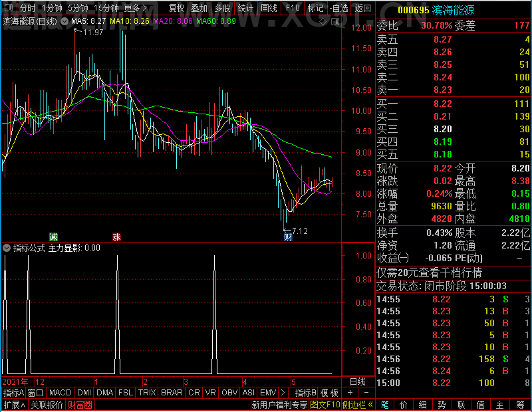Viewport: 532px width, 412px height.
Task: Open the 新用户福利专享 link
Action: click(279, 405)
